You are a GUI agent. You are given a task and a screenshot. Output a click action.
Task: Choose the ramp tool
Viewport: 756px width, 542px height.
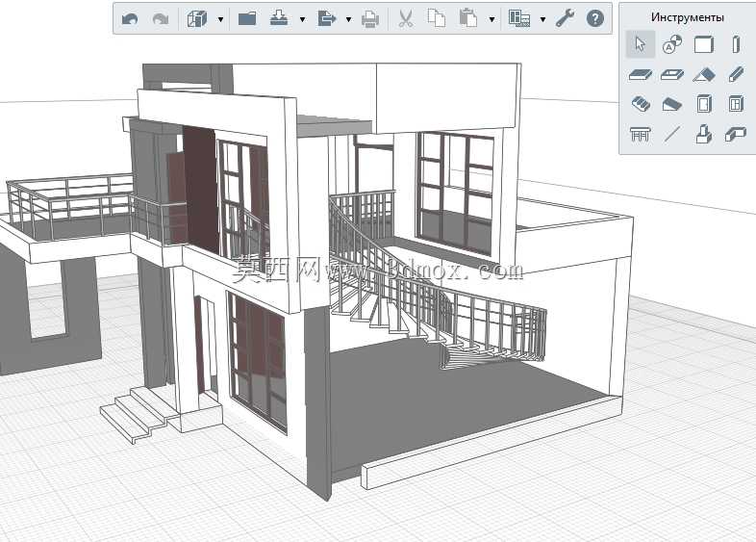tap(672, 104)
